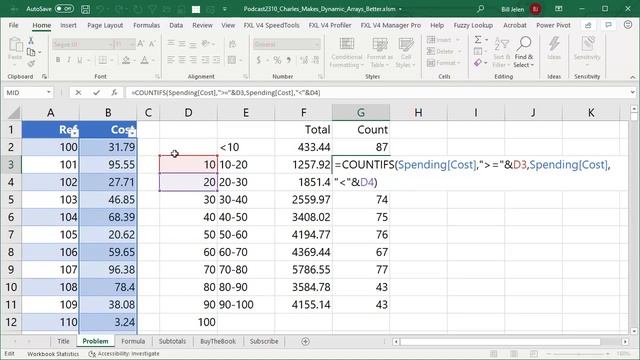Viewport: 640px width, 360px height.
Task: Expand the formula bar arrow
Action: [632, 93]
